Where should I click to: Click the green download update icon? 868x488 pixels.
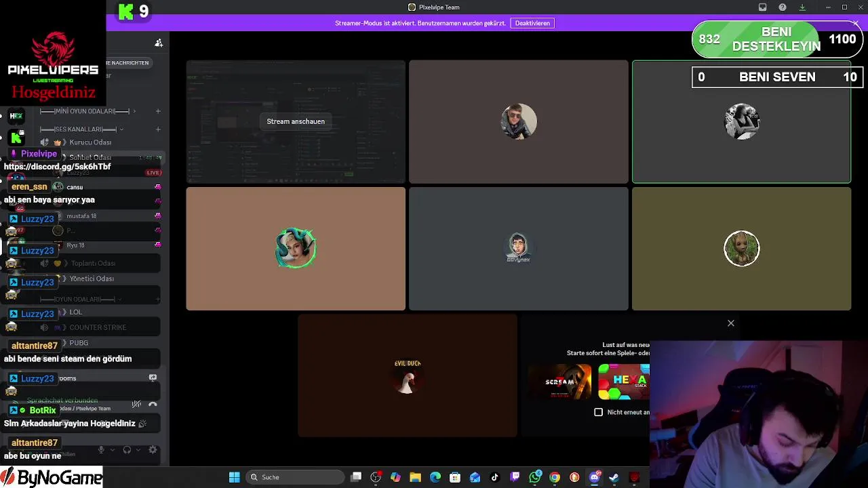pos(802,7)
